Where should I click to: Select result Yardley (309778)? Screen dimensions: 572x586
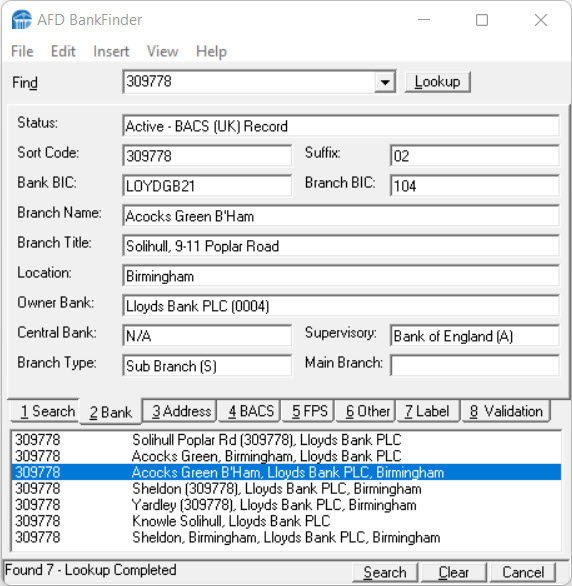(x=286, y=505)
